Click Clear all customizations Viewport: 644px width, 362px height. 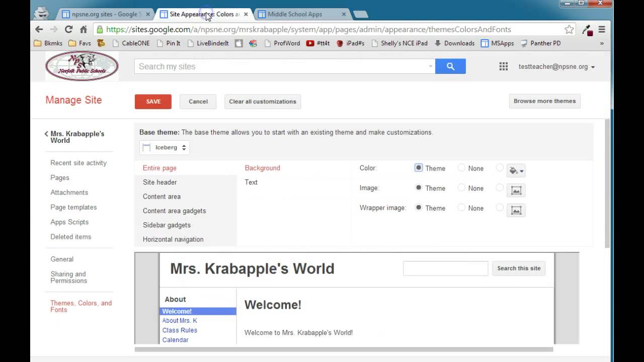(263, 101)
